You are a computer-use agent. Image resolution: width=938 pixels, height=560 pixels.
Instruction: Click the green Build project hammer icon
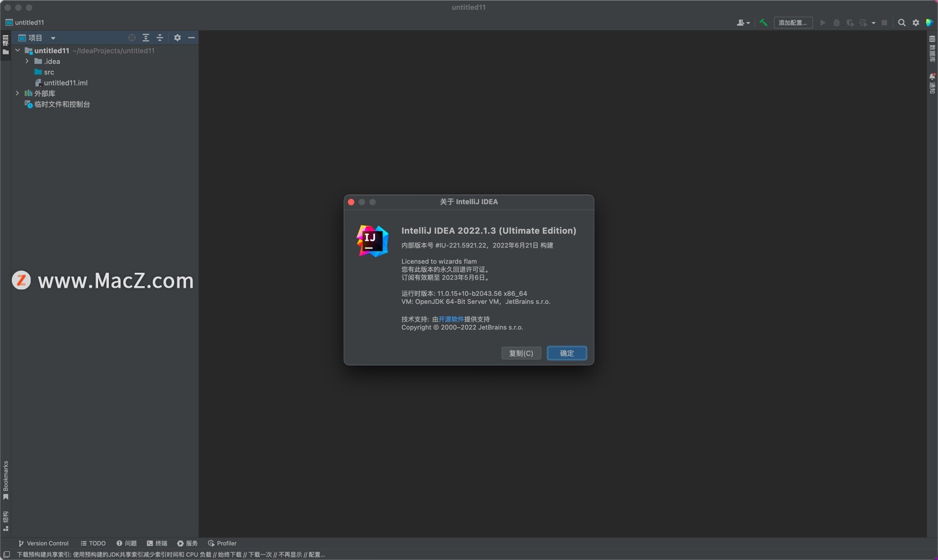coord(763,23)
